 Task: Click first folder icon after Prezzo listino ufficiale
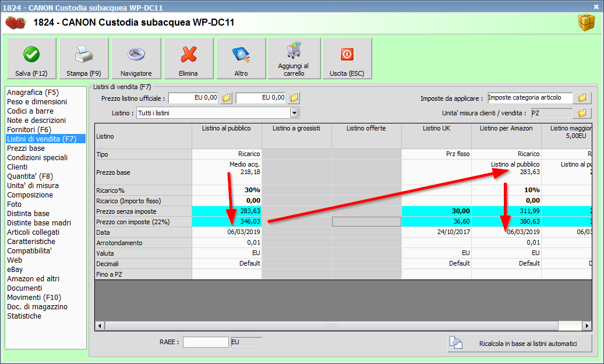(227, 98)
